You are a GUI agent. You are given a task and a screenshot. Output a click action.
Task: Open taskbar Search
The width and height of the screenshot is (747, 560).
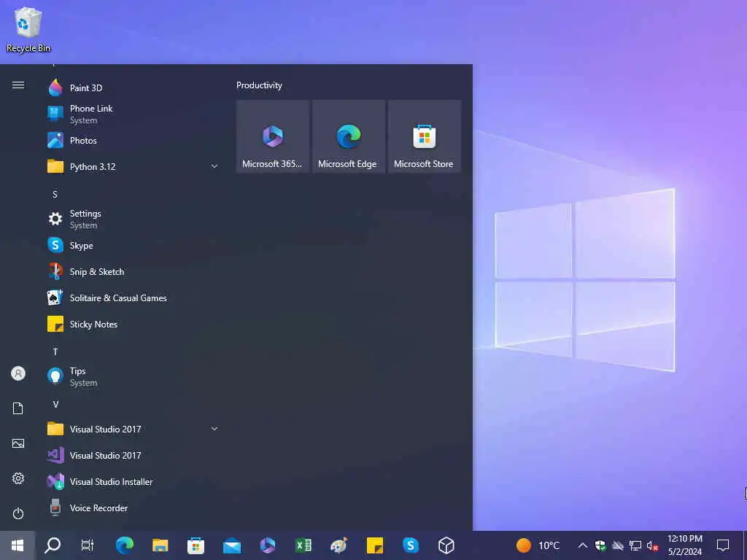[53, 545]
